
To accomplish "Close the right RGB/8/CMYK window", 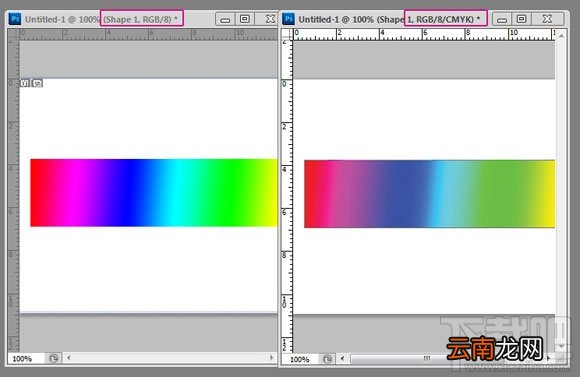I will point(547,19).
